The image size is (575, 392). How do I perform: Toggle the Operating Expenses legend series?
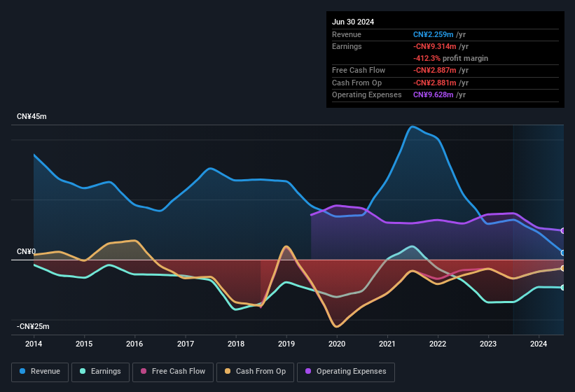(346, 372)
